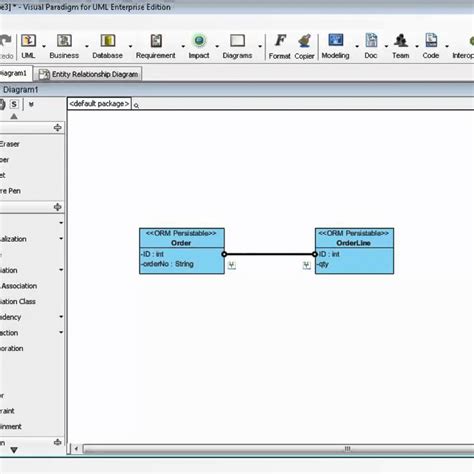This screenshot has width=474, height=474.
Task: Open the Team toolbar icon
Action: (x=401, y=41)
